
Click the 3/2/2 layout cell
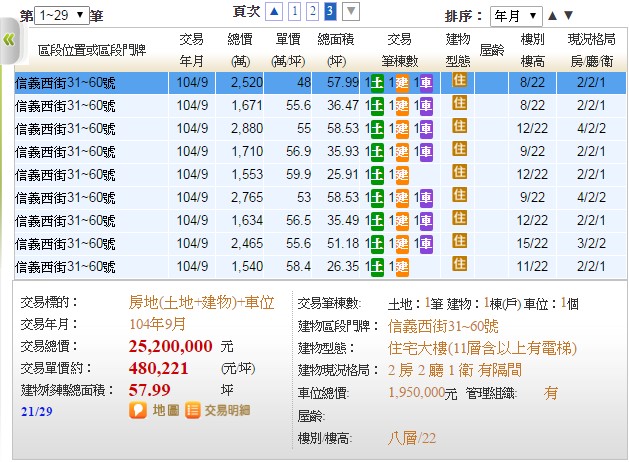591,243
